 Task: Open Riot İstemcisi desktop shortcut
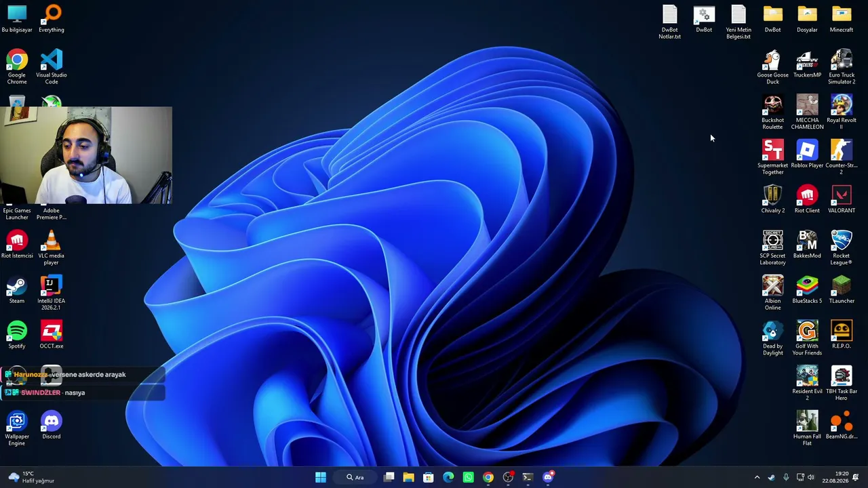17,244
